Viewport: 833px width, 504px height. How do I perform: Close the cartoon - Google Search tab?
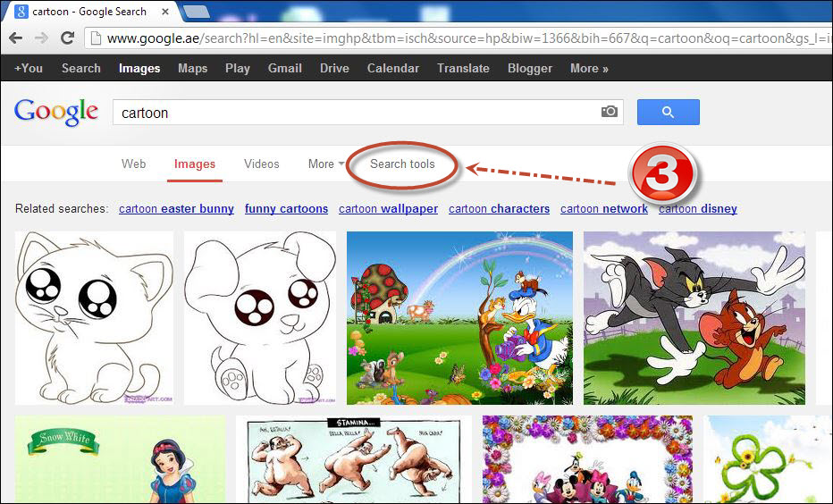(165, 11)
